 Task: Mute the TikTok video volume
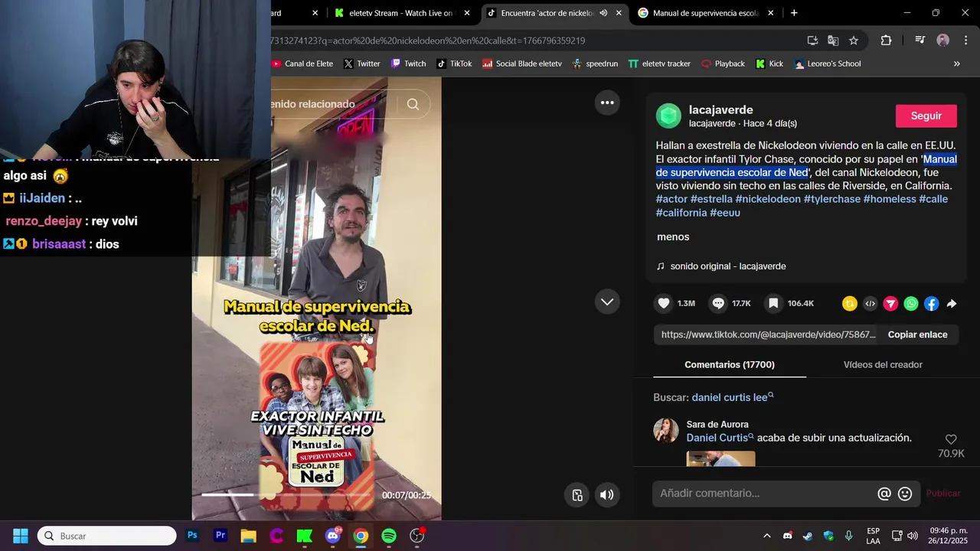pos(606,494)
